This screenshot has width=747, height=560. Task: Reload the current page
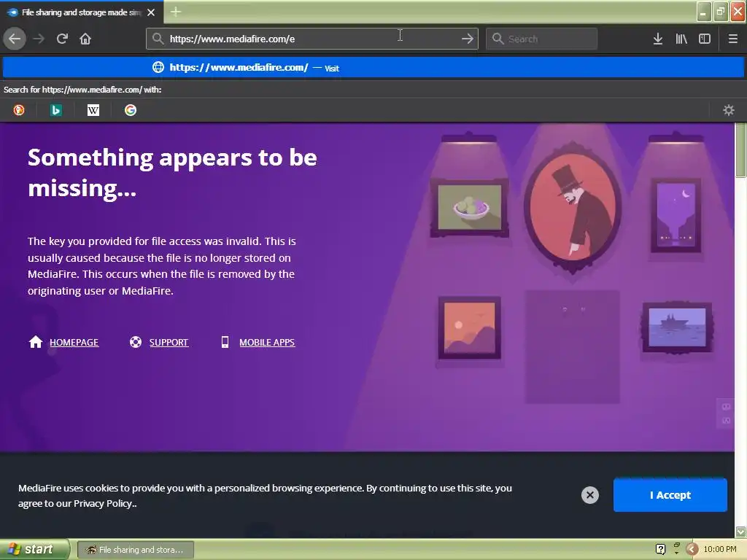point(62,39)
